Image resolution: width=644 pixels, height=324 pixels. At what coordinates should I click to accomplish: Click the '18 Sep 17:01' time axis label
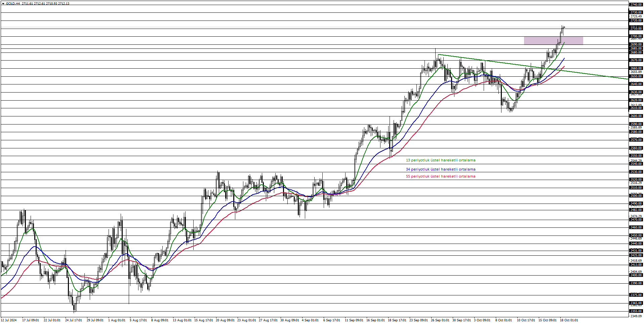pyautogui.click(x=397, y=320)
